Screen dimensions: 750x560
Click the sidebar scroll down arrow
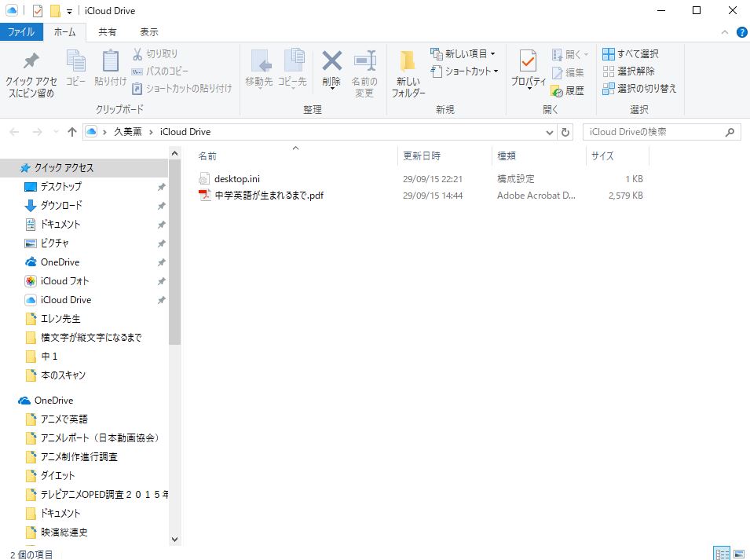click(x=174, y=540)
